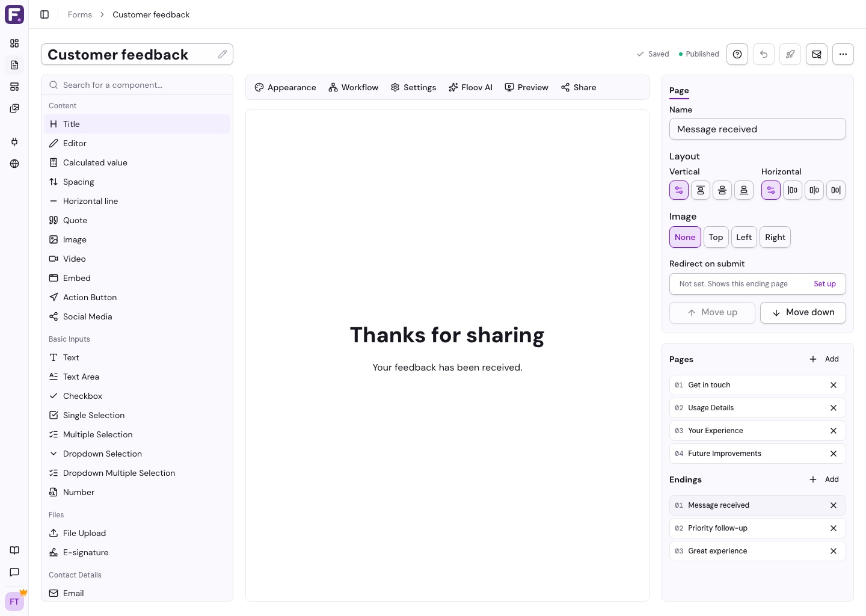Remove the Get in touch page
This screenshot has height=616, width=866.
pos(834,385)
